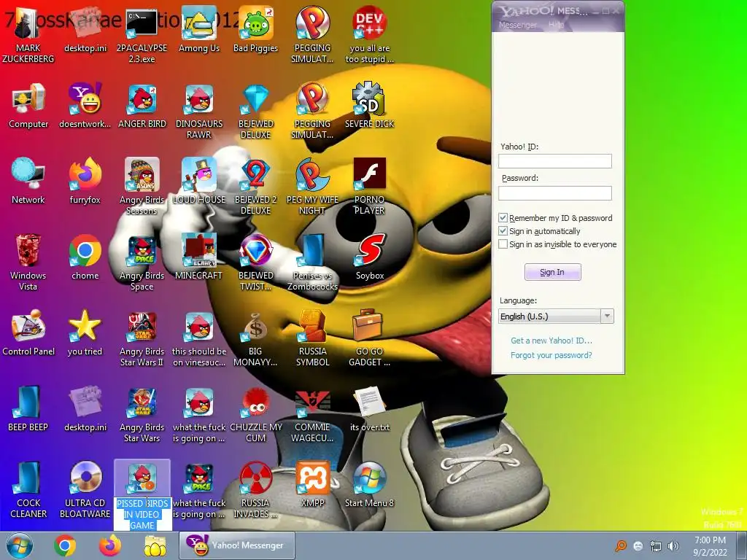Viewport: 747px width, 560px height.
Task: Select the Network desktop icon
Action: click(x=28, y=181)
